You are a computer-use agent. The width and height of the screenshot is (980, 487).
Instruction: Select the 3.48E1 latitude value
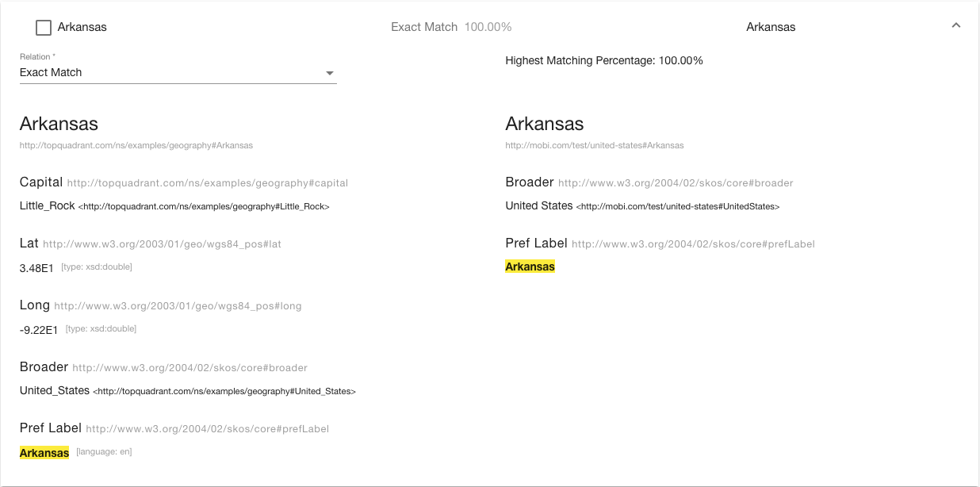tap(36, 268)
